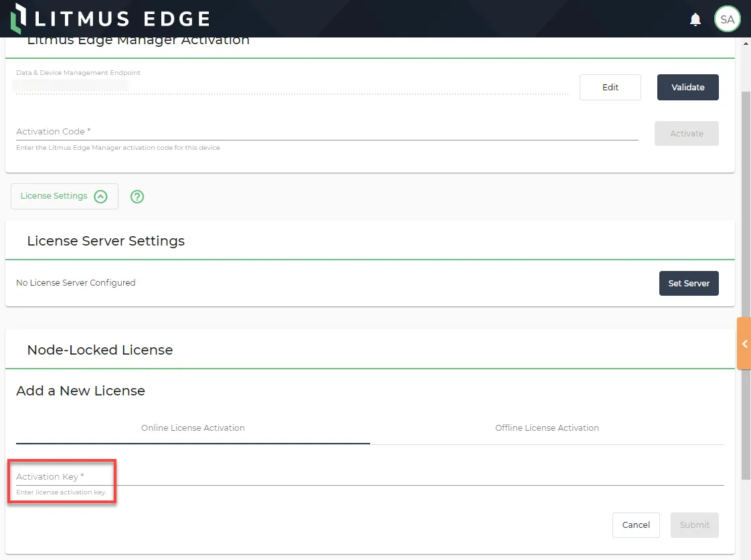Validate the management endpoint
This screenshot has width=751, height=560.
688,87
